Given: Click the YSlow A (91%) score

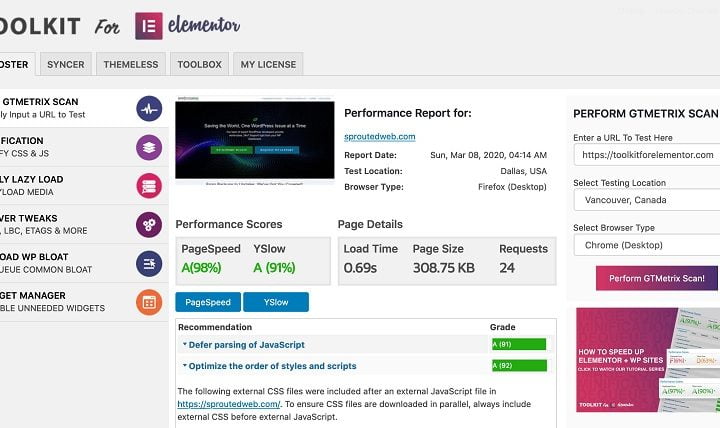Looking at the screenshot, I should pos(274,268).
